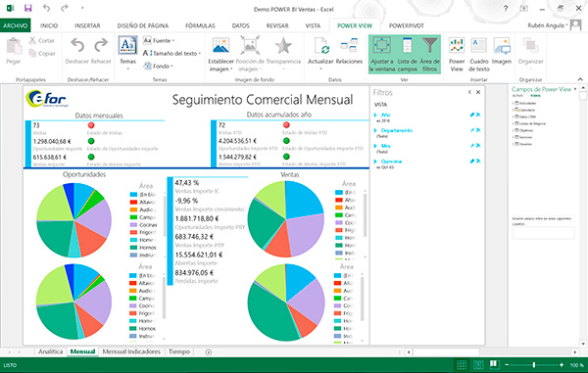Switch to the POWERPIVOT ribbon tab
The image size is (588, 373).
tap(406, 25)
